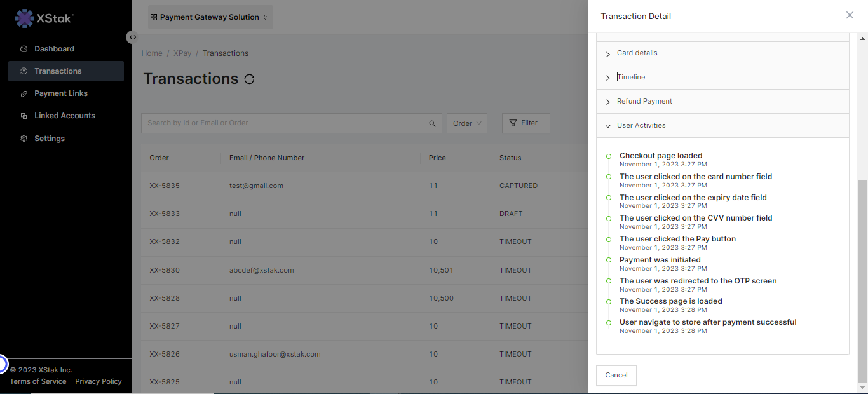Open the Filter button
This screenshot has height=394, width=868.
526,123
